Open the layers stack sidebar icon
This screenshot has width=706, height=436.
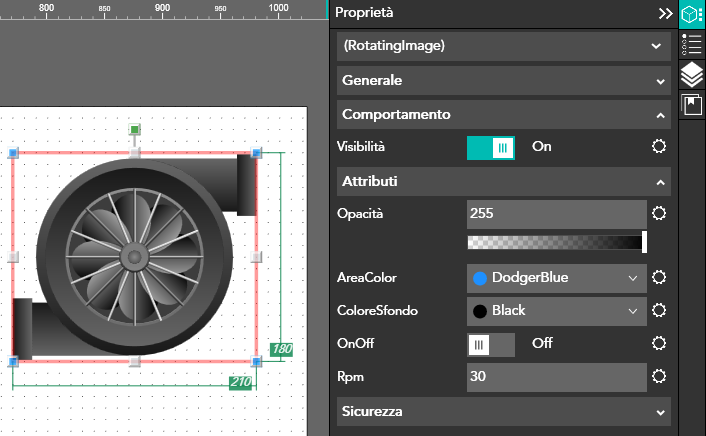click(x=691, y=75)
